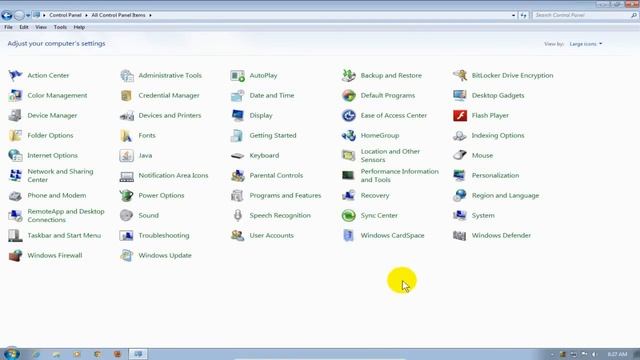
Task: Open the Windows Update icon
Action: coord(127,256)
